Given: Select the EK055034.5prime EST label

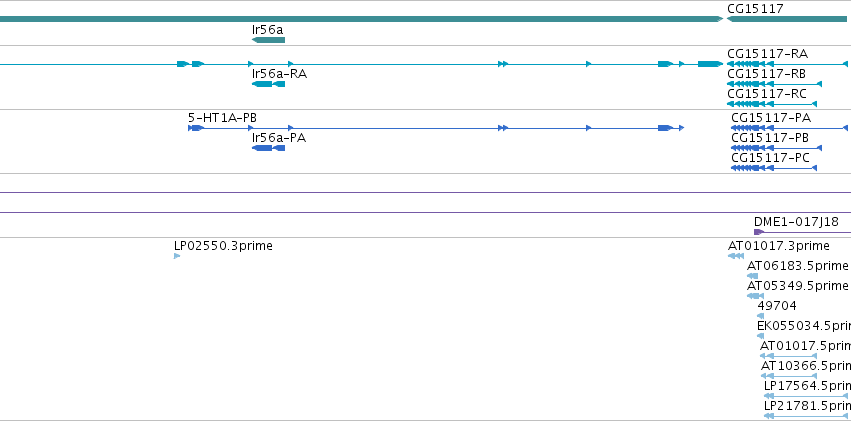Looking at the screenshot, I should coord(804,326).
